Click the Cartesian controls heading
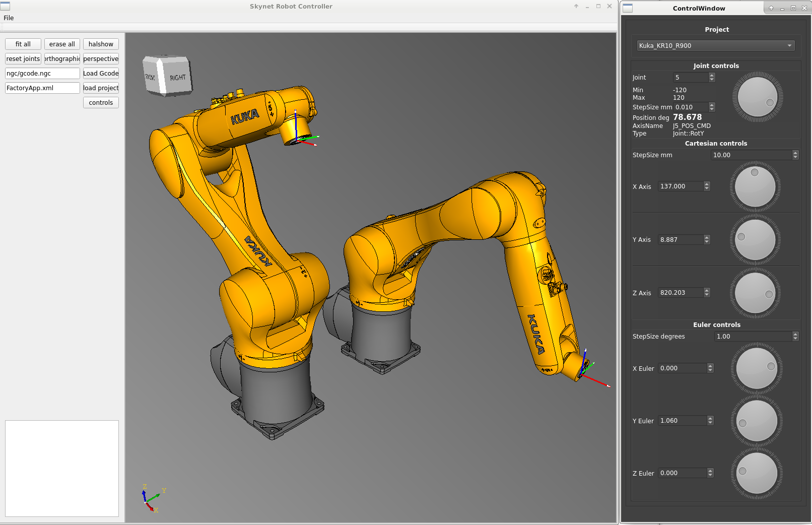 716,144
